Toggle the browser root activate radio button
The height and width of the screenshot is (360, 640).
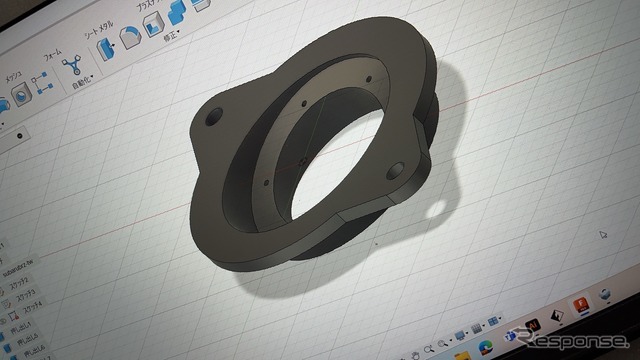[x=19, y=136]
